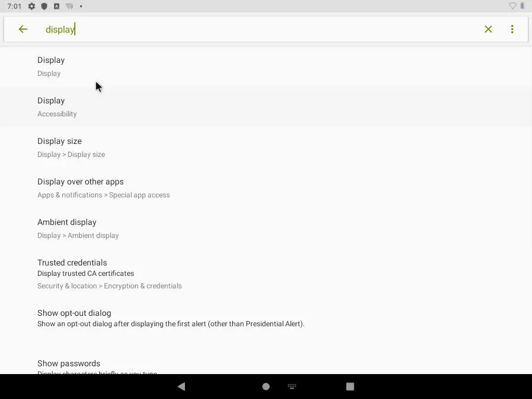Open the Display result under Display
532x399 pixels.
click(266, 66)
